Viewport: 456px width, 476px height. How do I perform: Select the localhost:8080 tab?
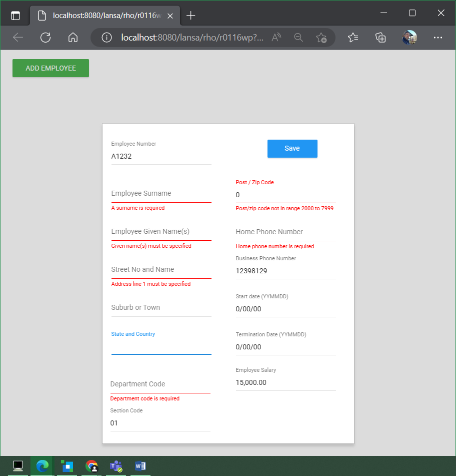pos(100,16)
